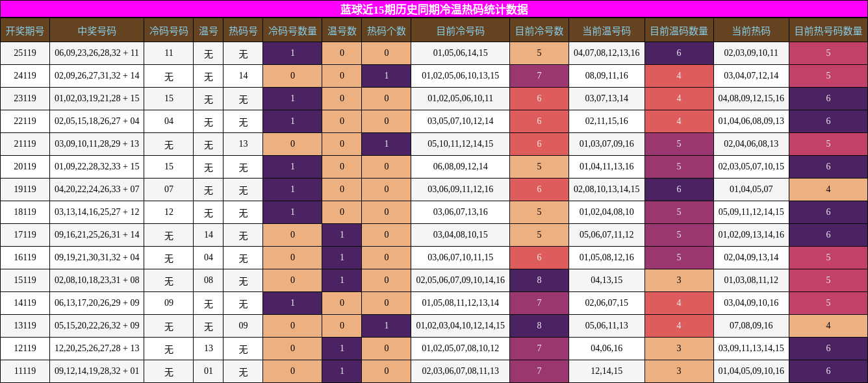Screen dimensions: 868x383
Task: Select period number 20119
Action: click(x=25, y=167)
